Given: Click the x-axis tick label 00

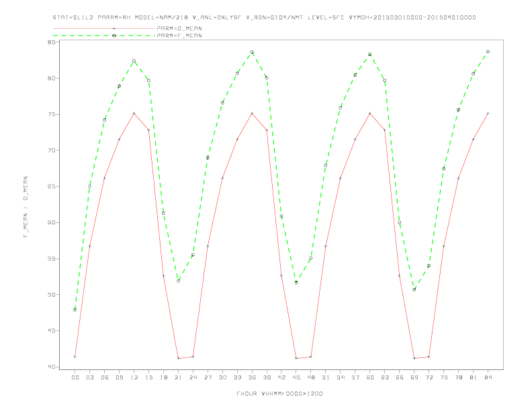Looking at the screenshot, I should tap(75, 377).
